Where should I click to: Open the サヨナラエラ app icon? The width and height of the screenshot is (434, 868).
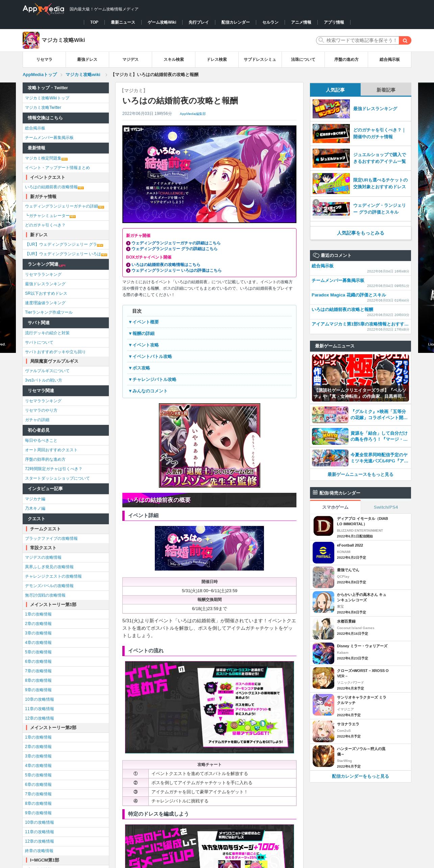(x=323, y=731)
